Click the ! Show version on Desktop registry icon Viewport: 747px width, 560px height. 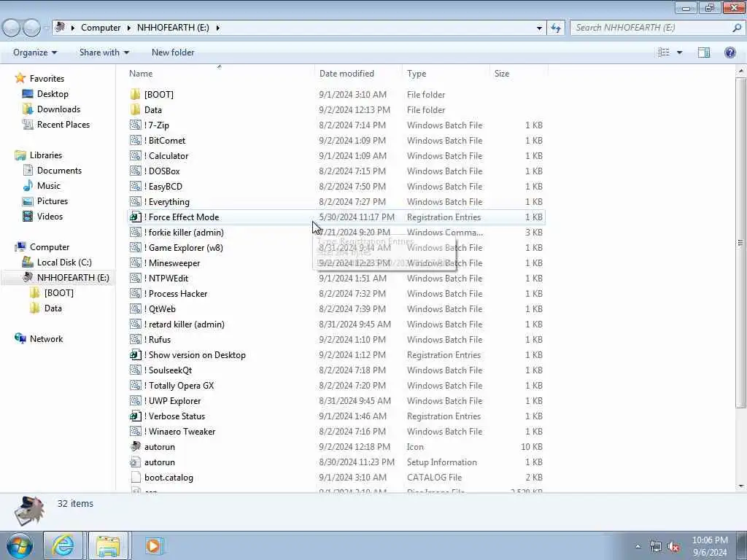coord(135,355)
